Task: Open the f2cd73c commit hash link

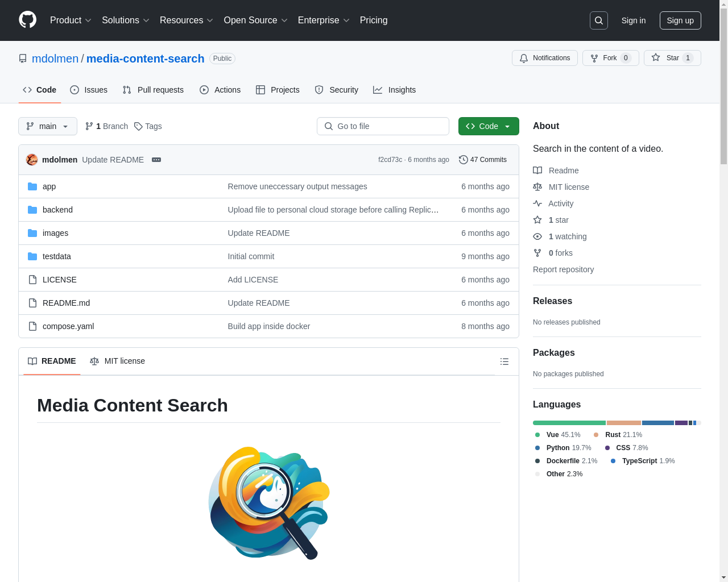Action: click(x=390, y=160)
